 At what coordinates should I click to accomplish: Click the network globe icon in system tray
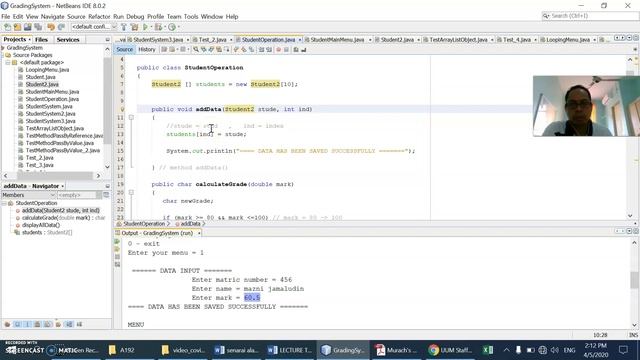click(x=542, y=350)
